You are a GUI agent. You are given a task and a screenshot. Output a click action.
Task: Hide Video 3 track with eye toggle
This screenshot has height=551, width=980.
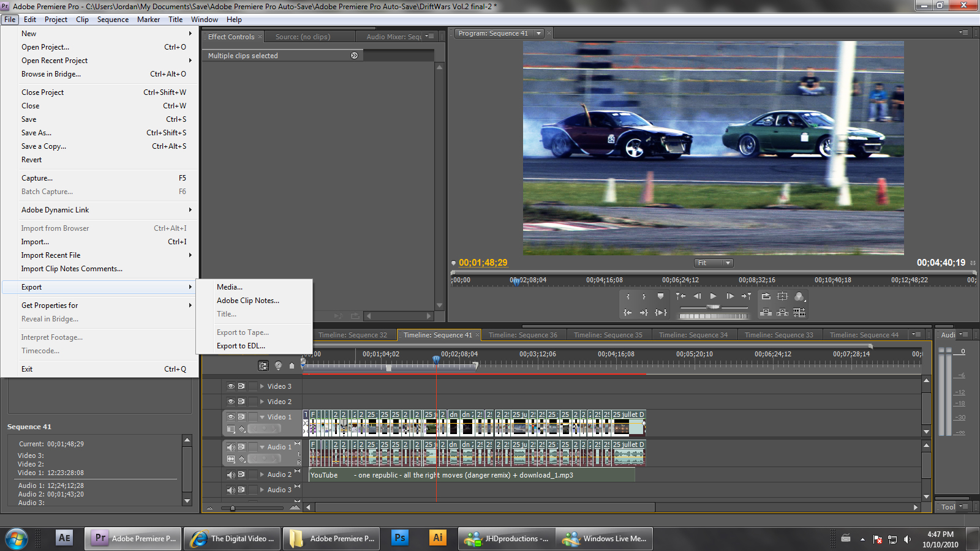coord(231,386)
